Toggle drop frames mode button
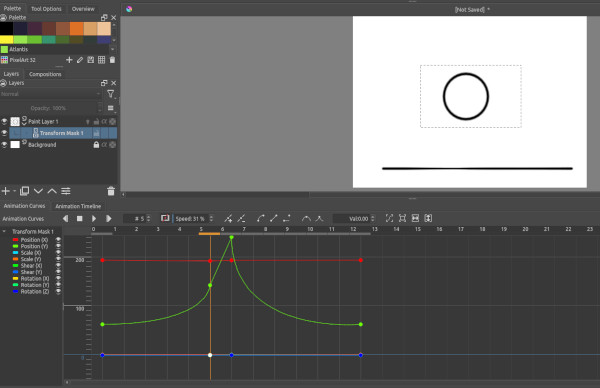 click(165, 218)
